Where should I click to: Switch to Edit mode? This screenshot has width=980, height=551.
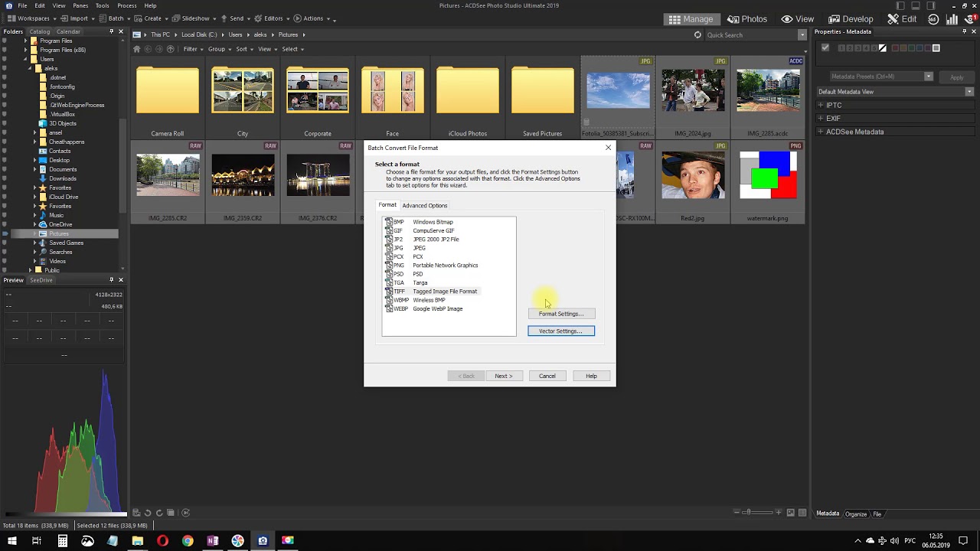pyautogui.click(x=901, y=19)
